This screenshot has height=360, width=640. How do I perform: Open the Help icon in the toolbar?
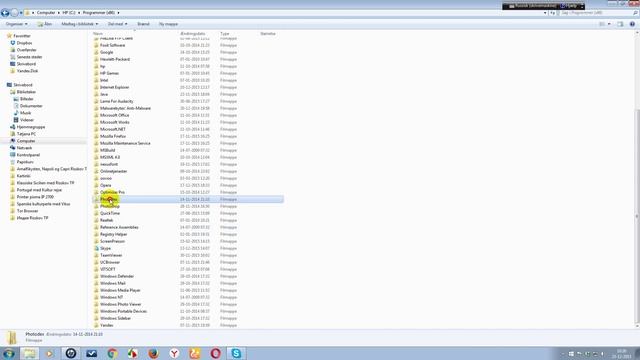pyautogui.click(x=632, y=24)
